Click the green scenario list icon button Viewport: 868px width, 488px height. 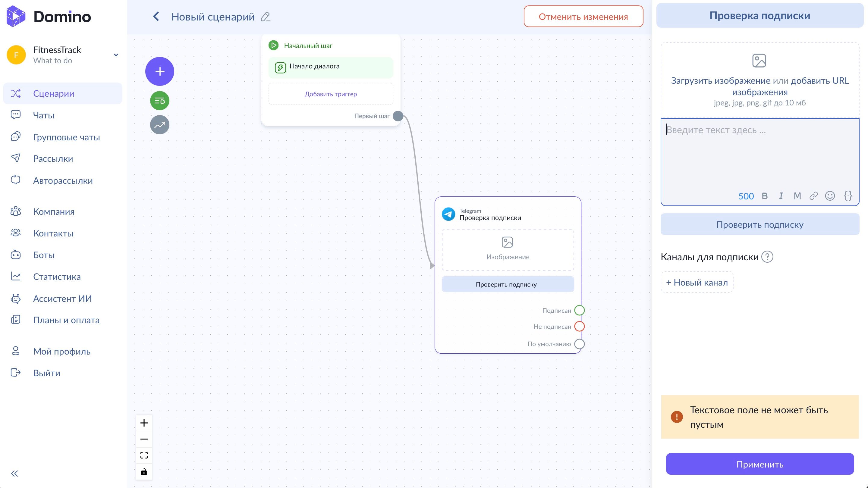click(159, 101)
